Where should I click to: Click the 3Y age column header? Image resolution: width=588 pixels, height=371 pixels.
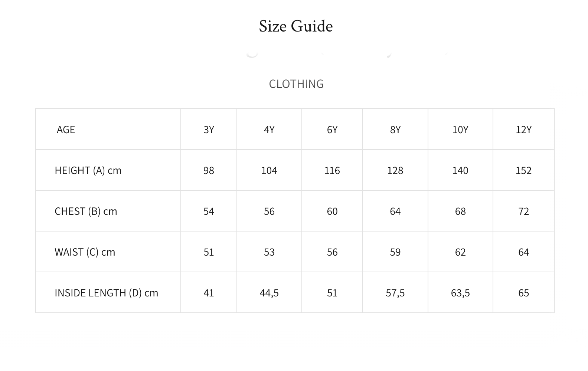pos(209,129)
